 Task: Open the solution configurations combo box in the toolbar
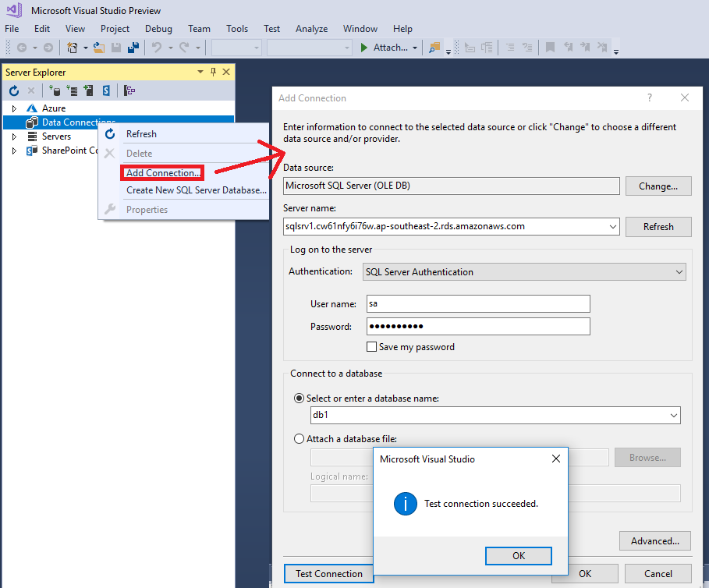coord(236,48)
